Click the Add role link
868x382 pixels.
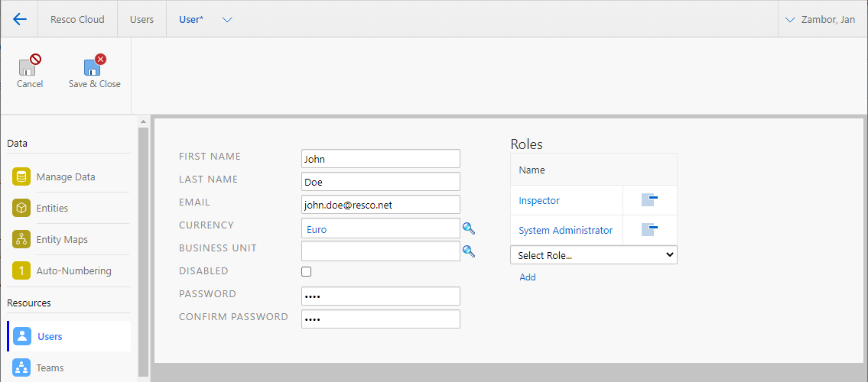(528, 277)
